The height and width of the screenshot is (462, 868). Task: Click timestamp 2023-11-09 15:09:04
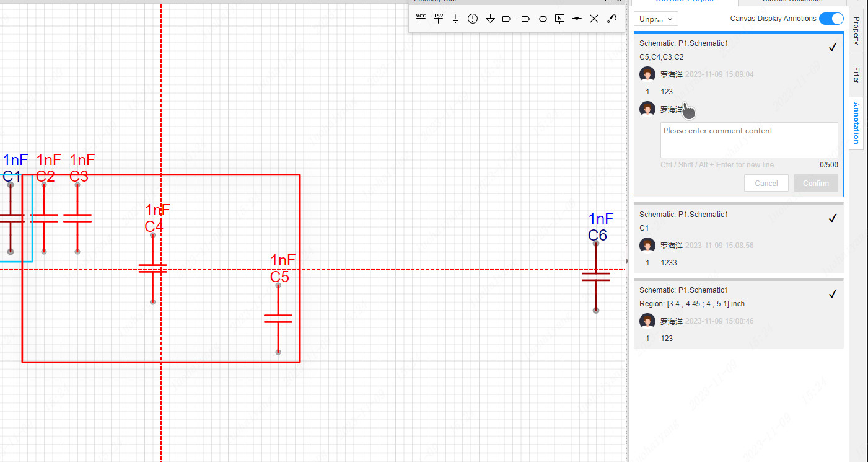[x=719, y=74]
